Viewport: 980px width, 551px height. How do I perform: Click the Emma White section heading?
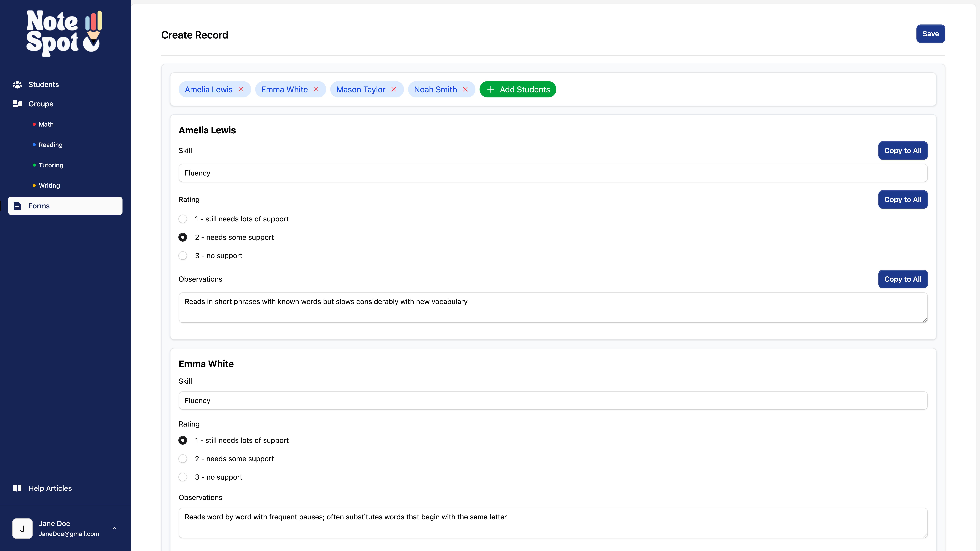(206, 364)
